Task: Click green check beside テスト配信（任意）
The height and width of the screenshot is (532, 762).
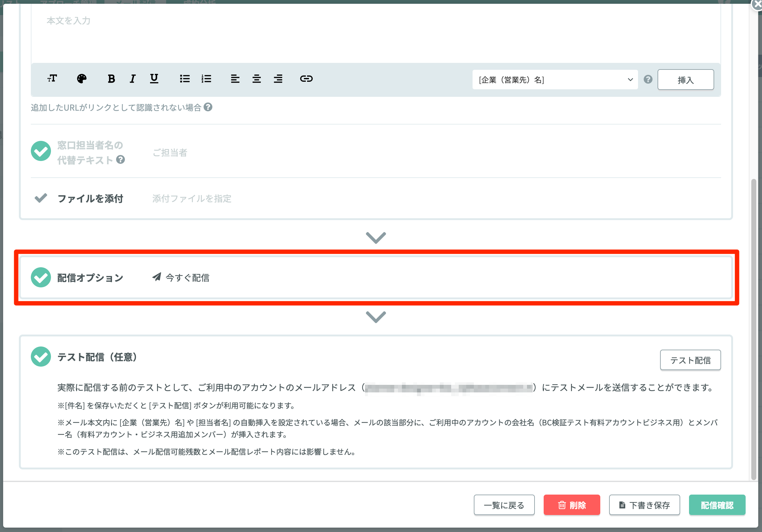Action: pyautogui.click(x=41, y=357)
